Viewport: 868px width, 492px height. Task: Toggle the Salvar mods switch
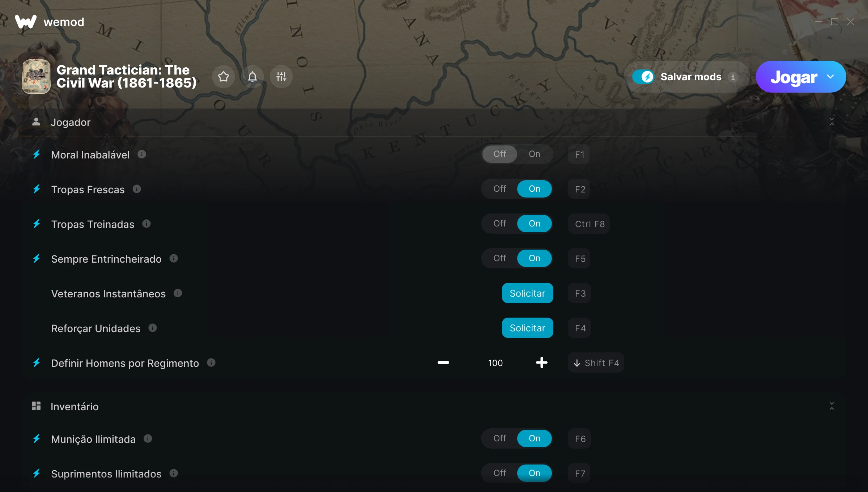coord(643,77)
